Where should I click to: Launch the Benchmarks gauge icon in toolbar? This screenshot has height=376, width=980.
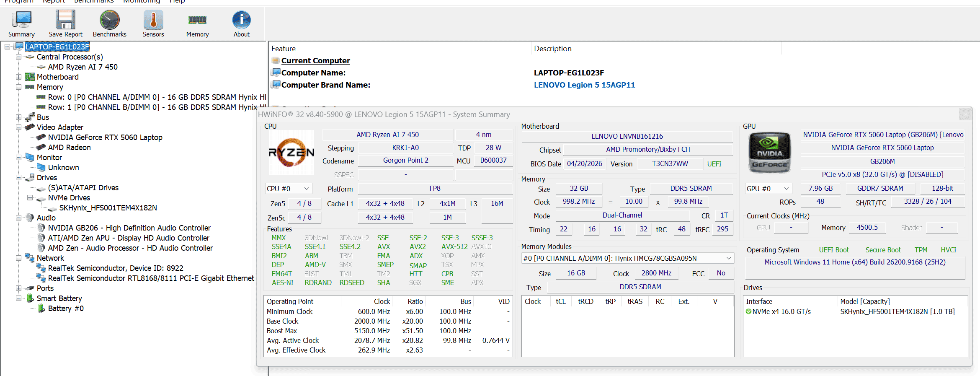point(109,20)
